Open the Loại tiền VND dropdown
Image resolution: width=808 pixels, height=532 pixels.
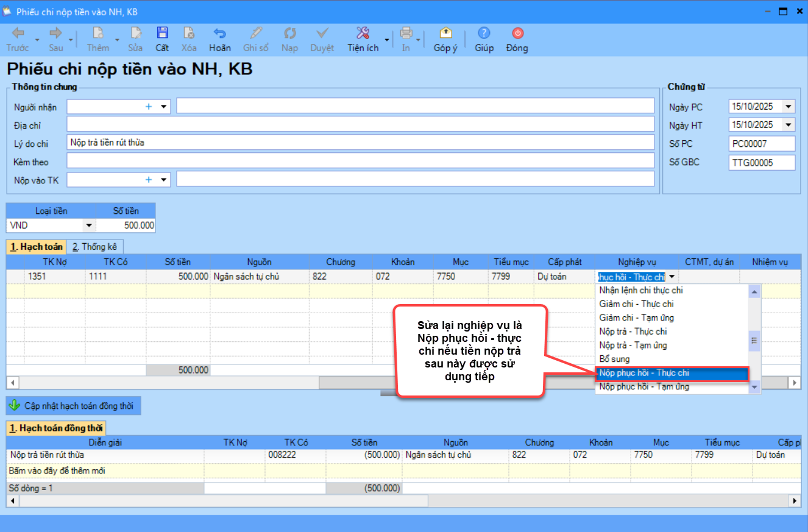89,226
